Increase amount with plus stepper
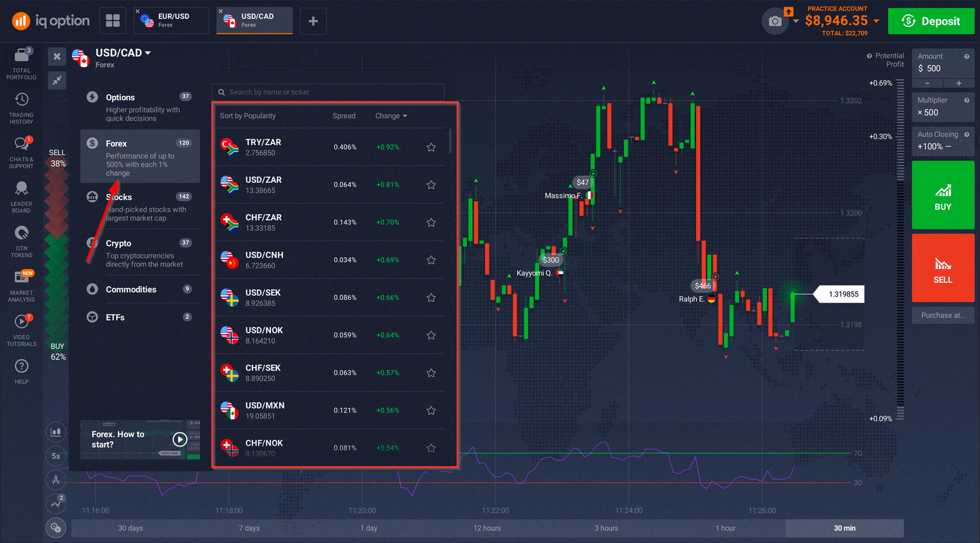The width and height of the screenshot is (980, 543). (959, 83)
